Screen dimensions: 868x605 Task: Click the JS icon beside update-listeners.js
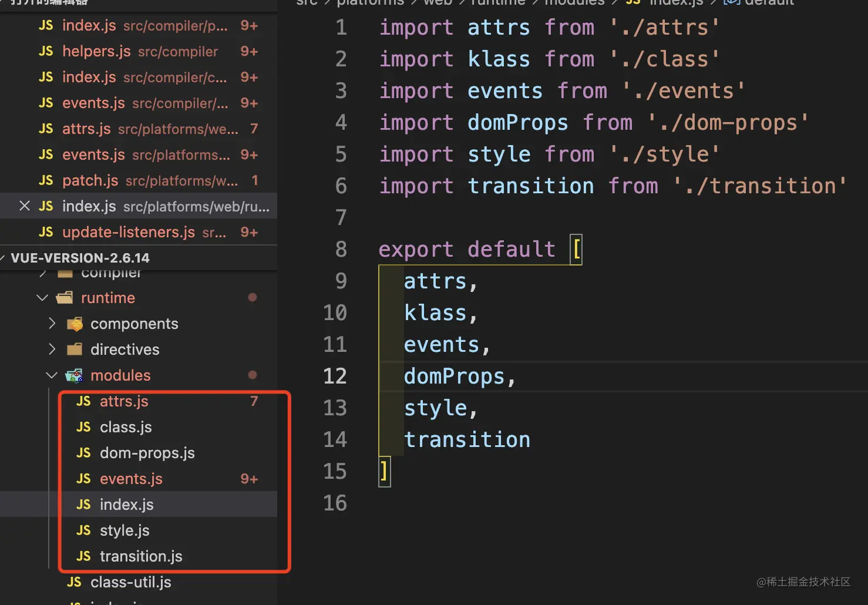click(x=46, y=233)
